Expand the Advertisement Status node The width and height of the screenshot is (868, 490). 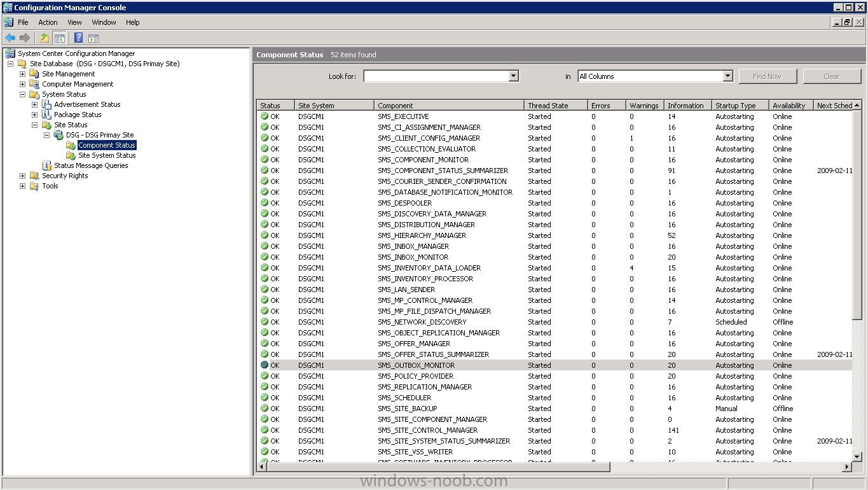(34, 104)
